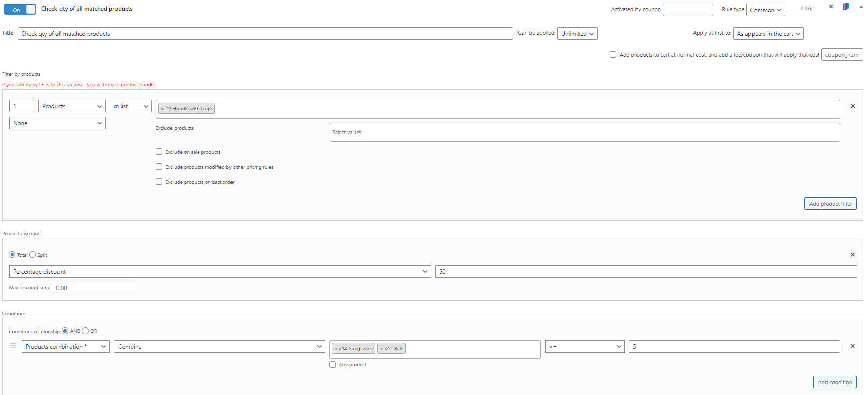The width and height of the screenshot is (868, 395).
Task: Open the Products combination condition dropdown
Action: tap(66, 346)
